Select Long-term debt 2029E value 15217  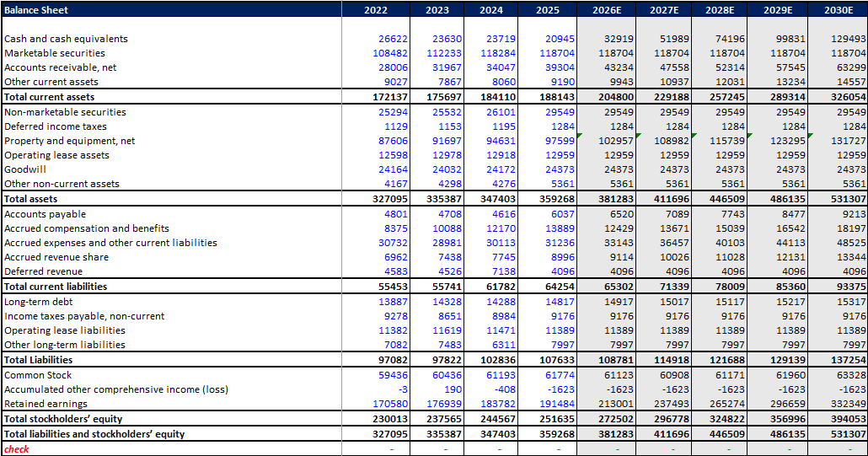coord(790,302)
